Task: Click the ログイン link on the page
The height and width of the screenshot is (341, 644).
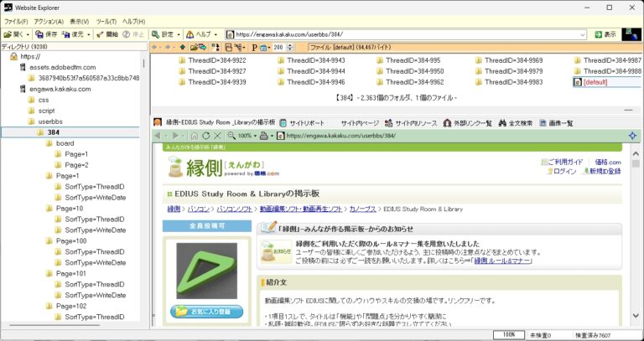Action: pyautogui.click(x=564, y=171)
